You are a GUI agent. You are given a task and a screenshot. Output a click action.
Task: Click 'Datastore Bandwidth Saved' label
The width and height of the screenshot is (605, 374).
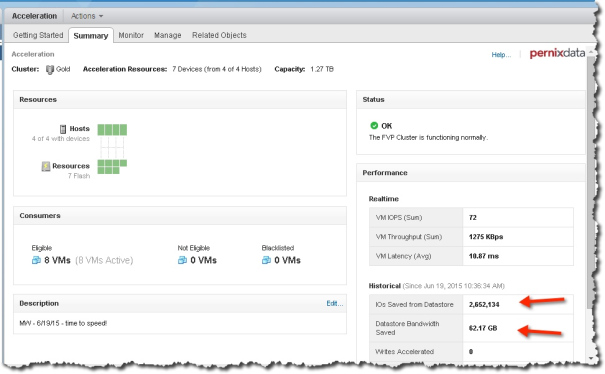pyautogui.click(x=407, y=328)
